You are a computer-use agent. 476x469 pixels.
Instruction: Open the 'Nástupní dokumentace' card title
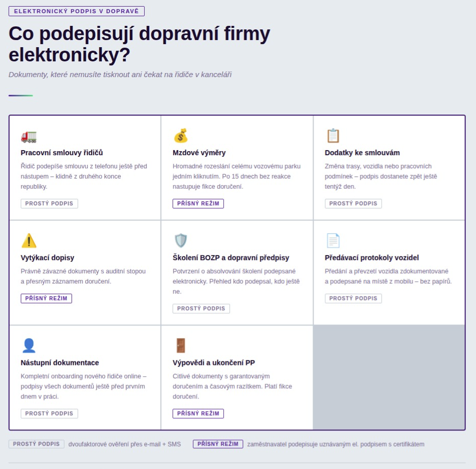pos(60,363)
